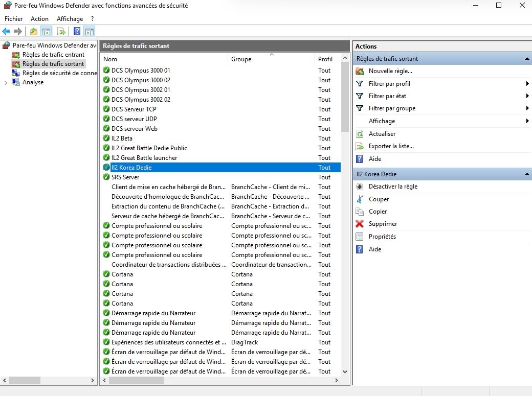Open the Action menu

(39, 19)
